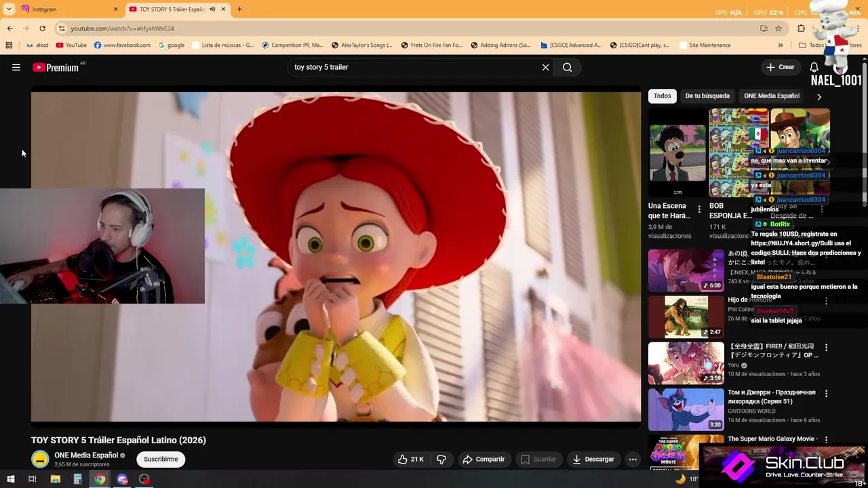The height and width of the screenshot is (488, 868).
Task: Open options for the Super Mario Galaxy video
Action: click(826, 440)
